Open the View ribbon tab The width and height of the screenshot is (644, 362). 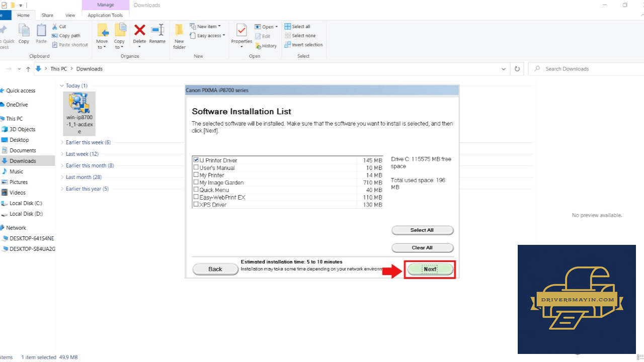pos(70,16)
